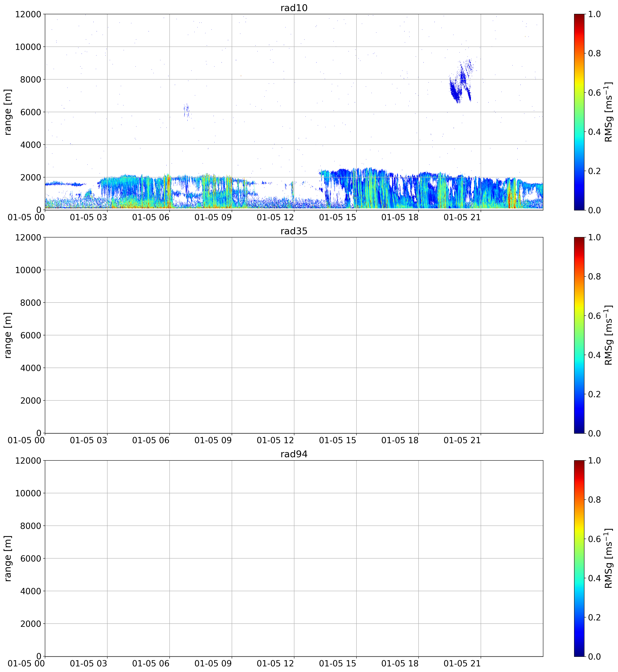The height and width of the screenshot is (672, 618).
Task: Click the 0.6 tick on rad94 colorbar
Action: tap(595, 539)
